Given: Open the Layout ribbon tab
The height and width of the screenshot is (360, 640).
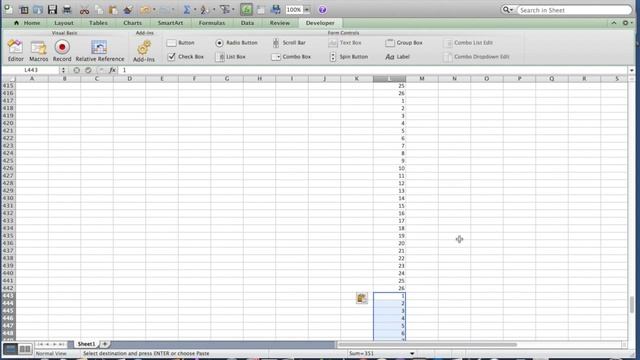Looking at the screenshot, I should (64, 23).
